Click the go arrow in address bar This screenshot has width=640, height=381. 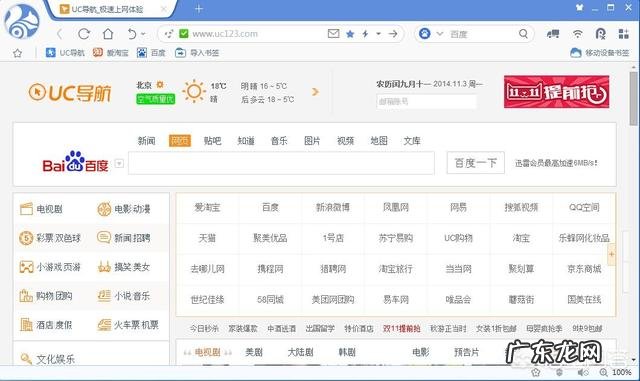point(393,34)
